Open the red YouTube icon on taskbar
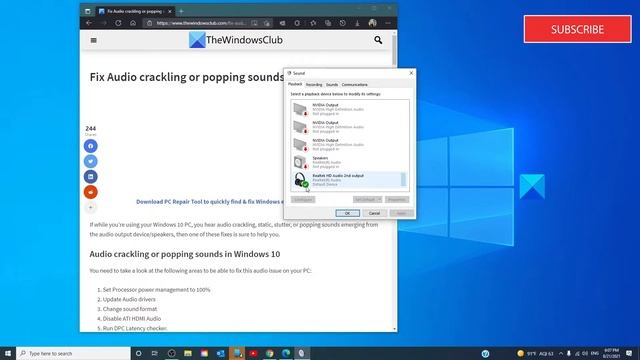 pos(253,353)
